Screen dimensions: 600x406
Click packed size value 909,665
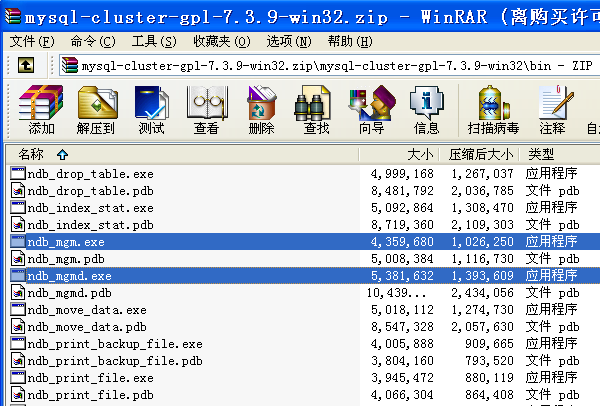click(x=489, y=344)
